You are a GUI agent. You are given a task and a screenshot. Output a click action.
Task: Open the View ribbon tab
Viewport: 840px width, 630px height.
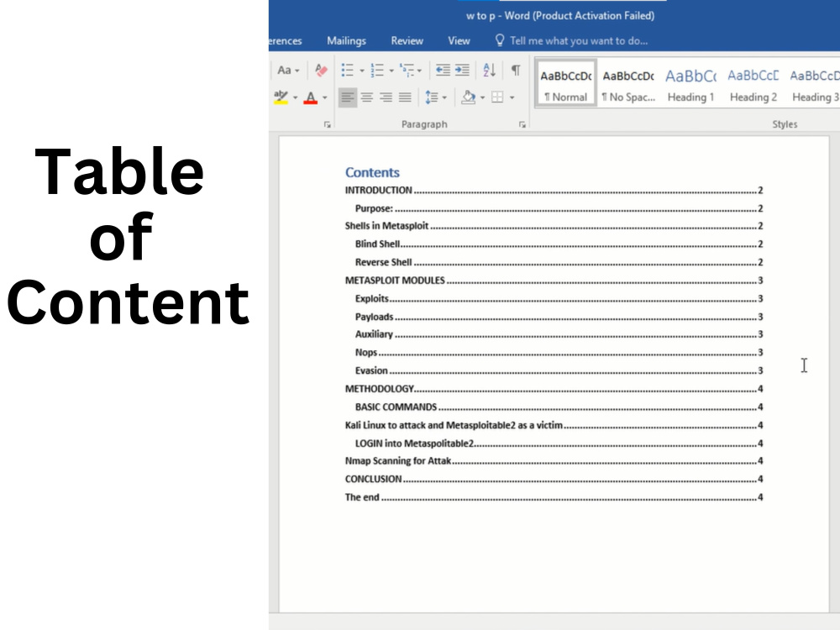pyautogui.click(x=459, y=40)
